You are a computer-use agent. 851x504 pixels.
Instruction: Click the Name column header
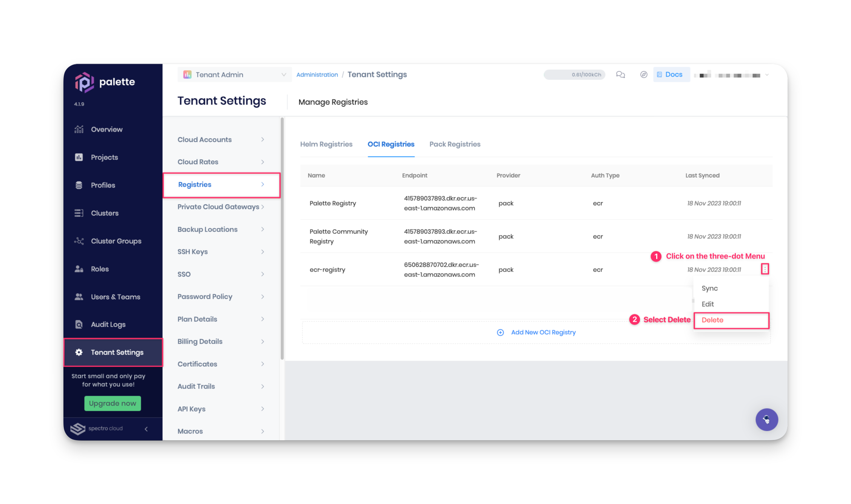pyautogui.click(x=316, y=175)
